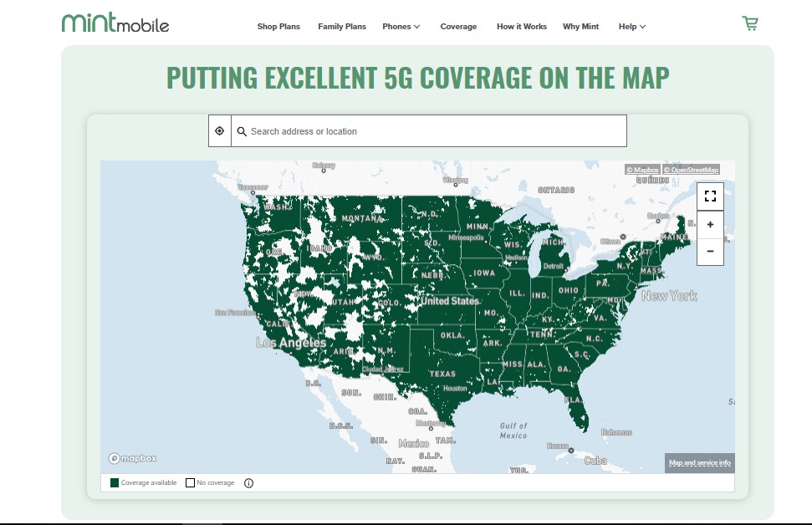Click the Houston city label
This screenshot has height=525, width=812.
tap(455, 388)
